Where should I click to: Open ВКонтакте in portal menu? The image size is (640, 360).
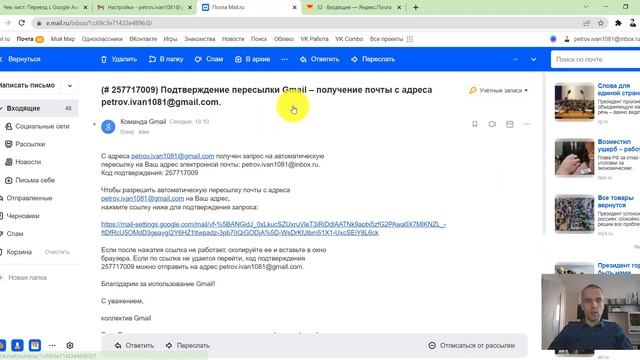(x=143, y=39)
